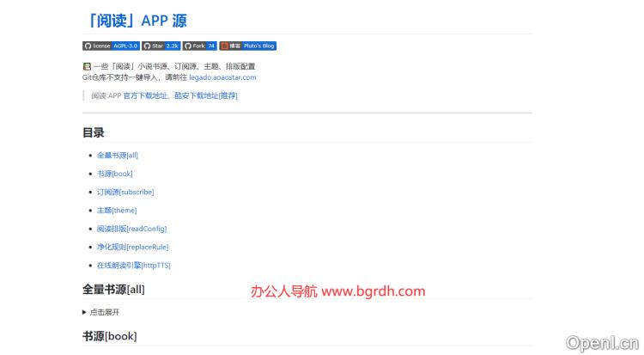The width and height of the screenshot is (644, 355).
Task: Click the text Git仓库不支持一键导入
Action: 122,77
